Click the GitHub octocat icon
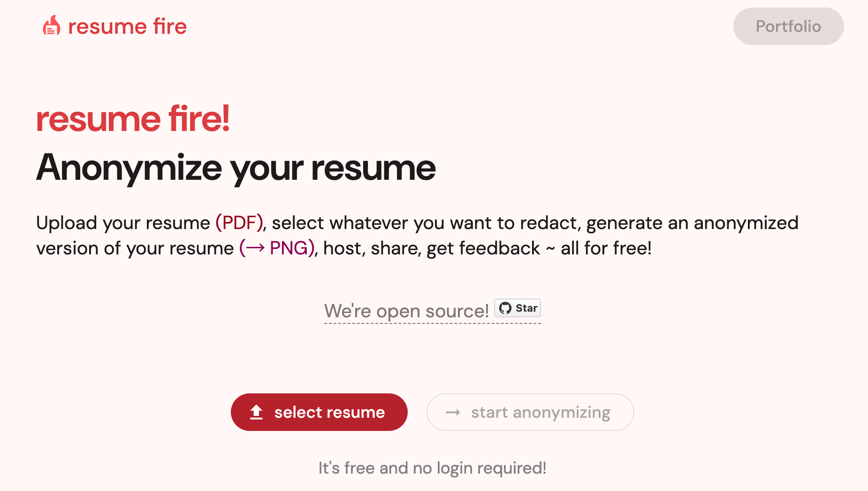This screenshot has width=868, height=491. pos(505,308)
